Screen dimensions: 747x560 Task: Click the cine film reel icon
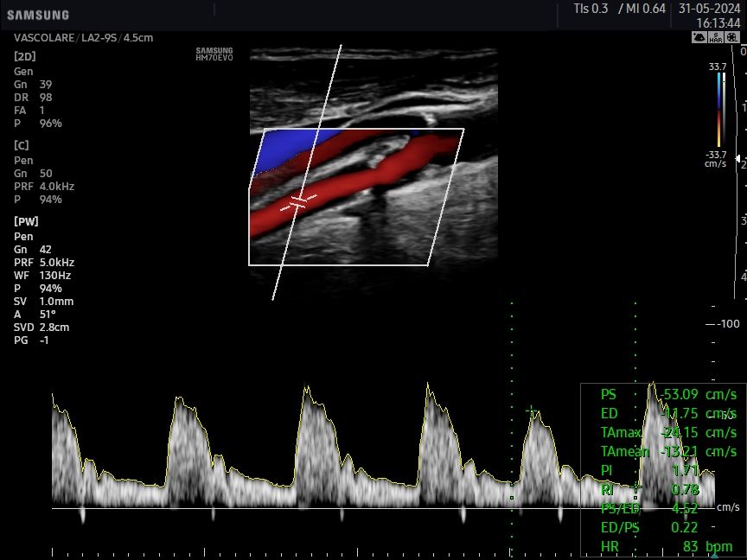pyautogui.click(x=731, y=37)
